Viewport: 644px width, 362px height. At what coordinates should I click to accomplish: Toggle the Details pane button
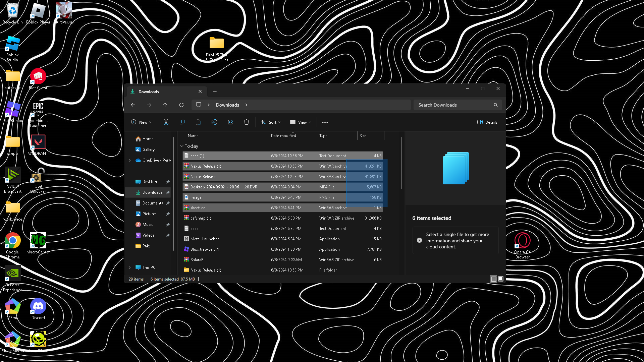(x=487, y=122)
